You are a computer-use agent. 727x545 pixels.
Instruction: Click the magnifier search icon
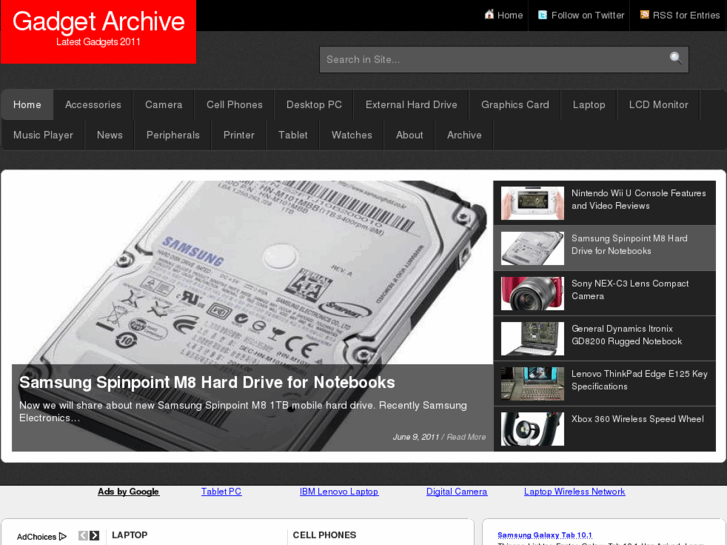pos(676,58)
